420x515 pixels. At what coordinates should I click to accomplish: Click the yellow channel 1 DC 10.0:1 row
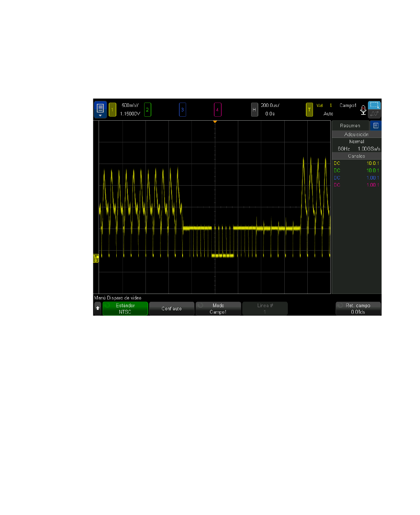(356, 163)
